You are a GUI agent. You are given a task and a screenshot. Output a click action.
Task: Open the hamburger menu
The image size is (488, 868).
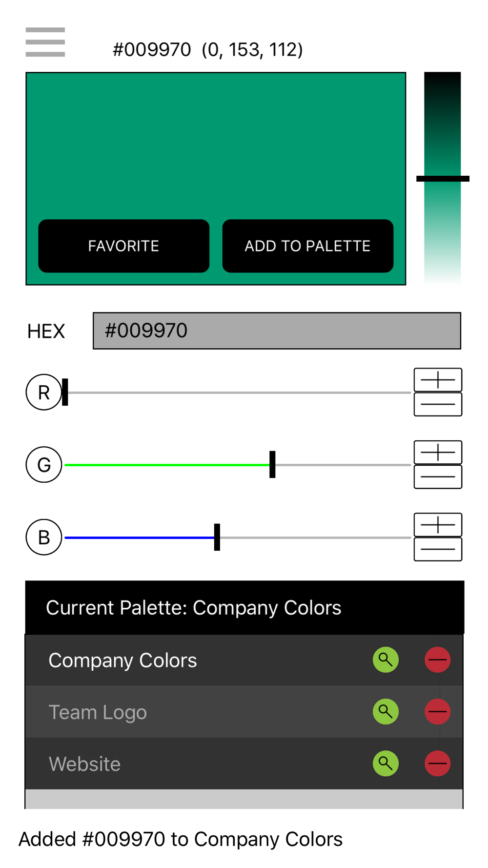point(45,42)
